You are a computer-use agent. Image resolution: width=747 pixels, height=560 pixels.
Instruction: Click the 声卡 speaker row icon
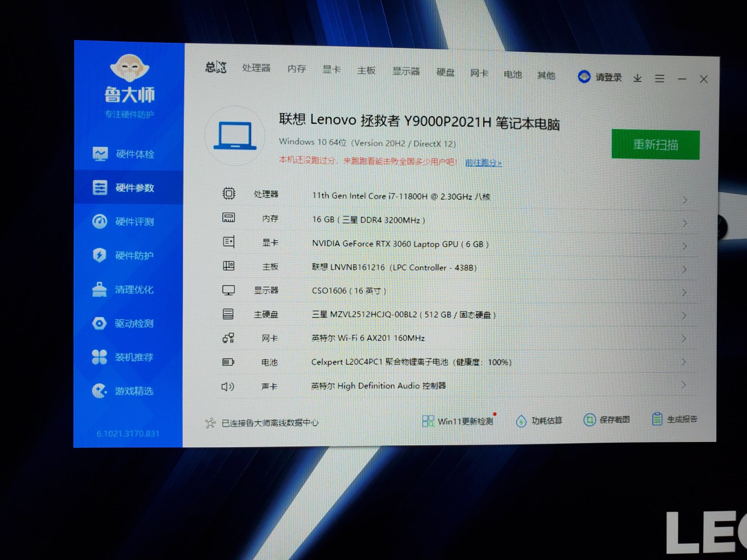click(228, 386)
